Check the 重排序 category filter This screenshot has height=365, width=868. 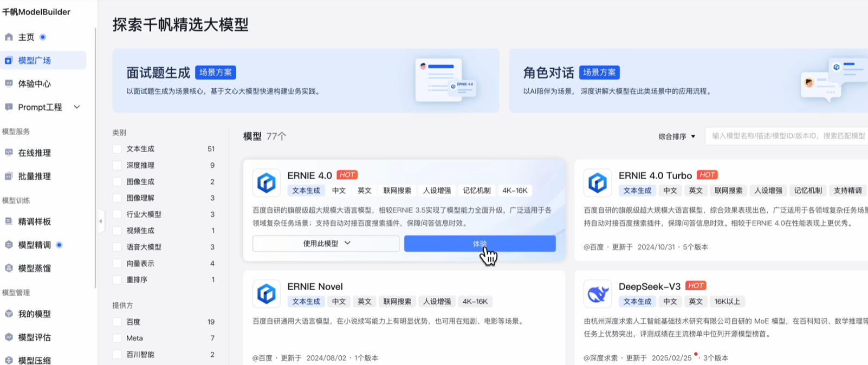point(117,279)
